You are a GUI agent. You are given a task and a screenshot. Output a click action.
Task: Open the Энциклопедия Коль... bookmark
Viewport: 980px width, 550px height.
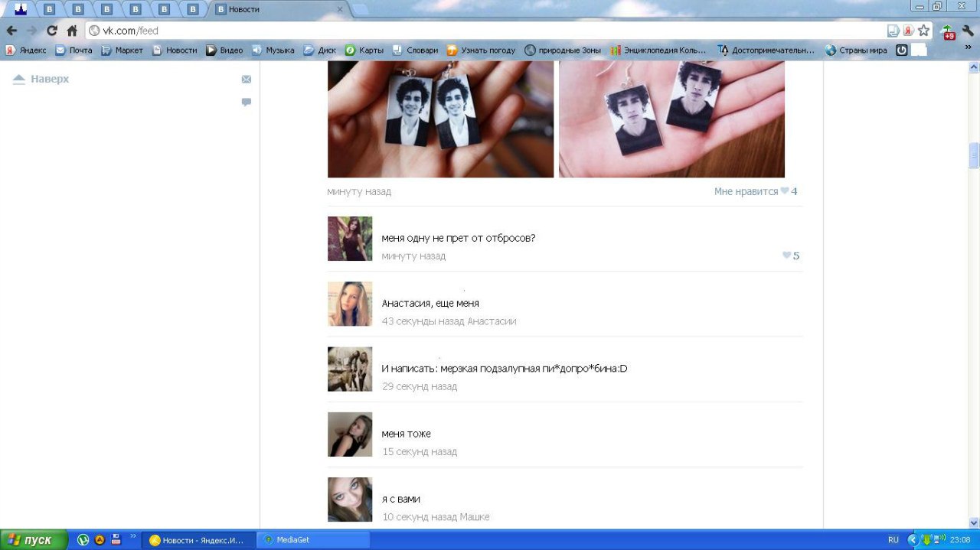[658, 50]
